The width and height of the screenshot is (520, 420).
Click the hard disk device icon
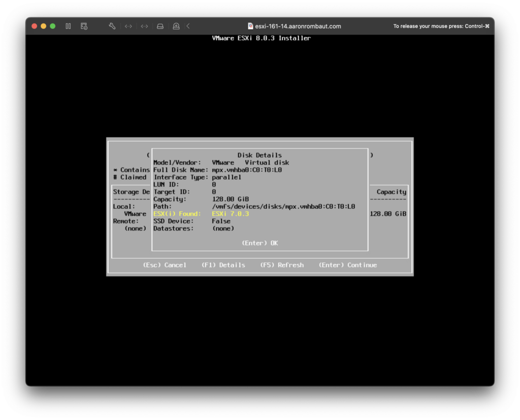click(x=160, y=26)
